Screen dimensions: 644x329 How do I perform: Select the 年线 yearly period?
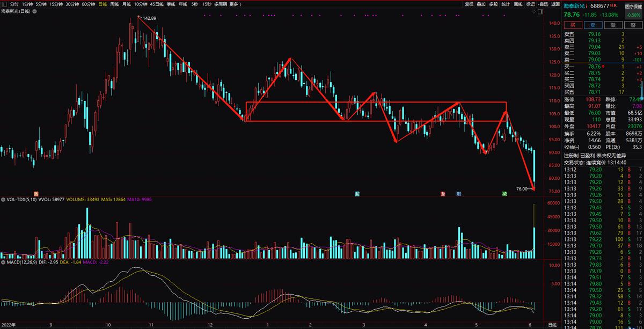pyautogui.click(x=183, y=4)
